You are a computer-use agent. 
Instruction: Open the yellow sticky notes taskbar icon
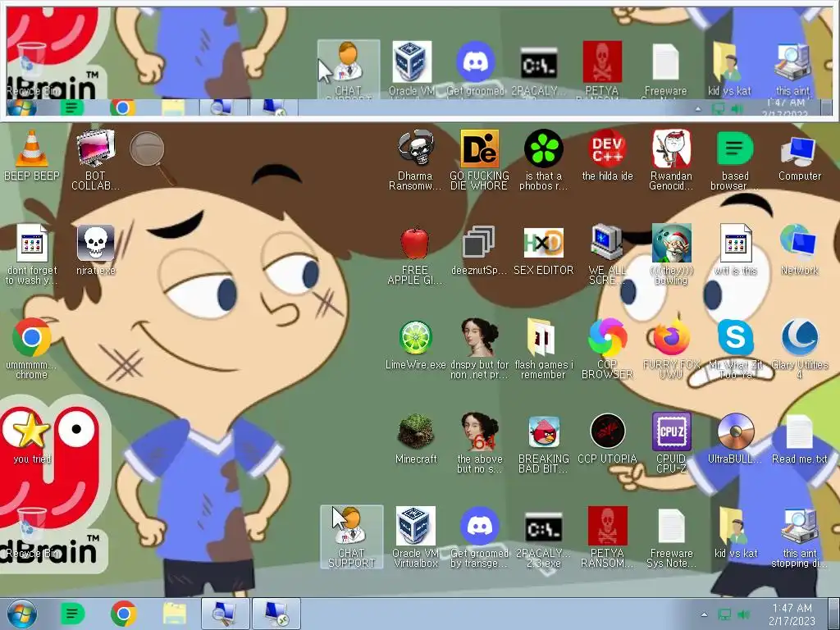point(174,614)
